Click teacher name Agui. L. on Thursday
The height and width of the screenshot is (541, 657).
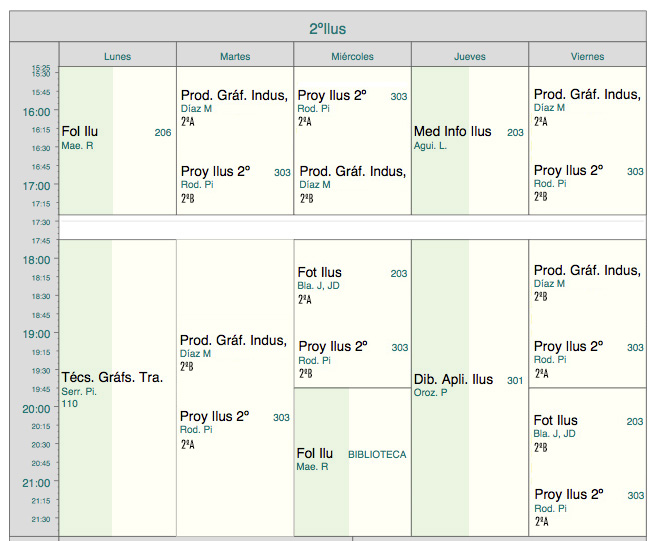click(431, 146)
